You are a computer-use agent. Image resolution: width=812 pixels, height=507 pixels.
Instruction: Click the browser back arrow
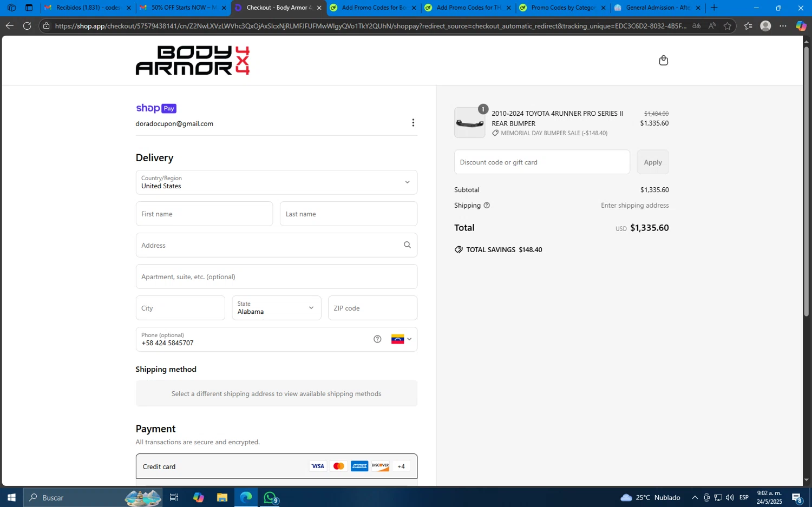tap(9, 25)
